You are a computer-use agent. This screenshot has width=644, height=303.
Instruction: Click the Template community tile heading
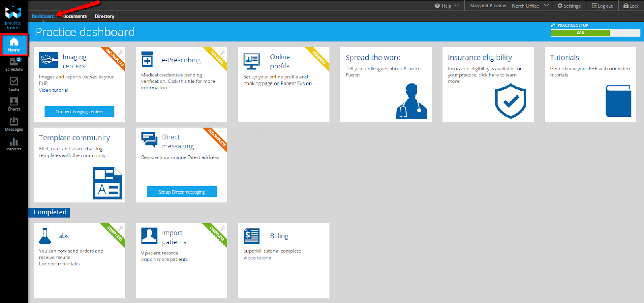tap(74, 138)
